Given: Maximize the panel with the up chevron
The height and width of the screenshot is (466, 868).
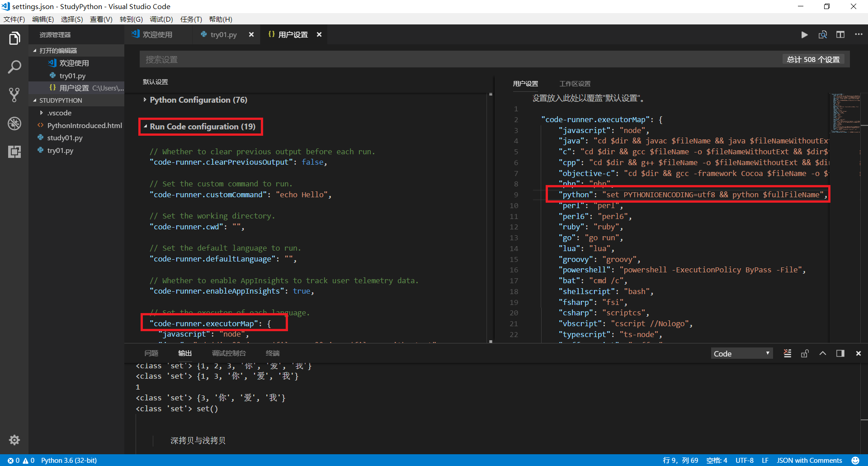Looking at the screenshot, I should point(823,353).
